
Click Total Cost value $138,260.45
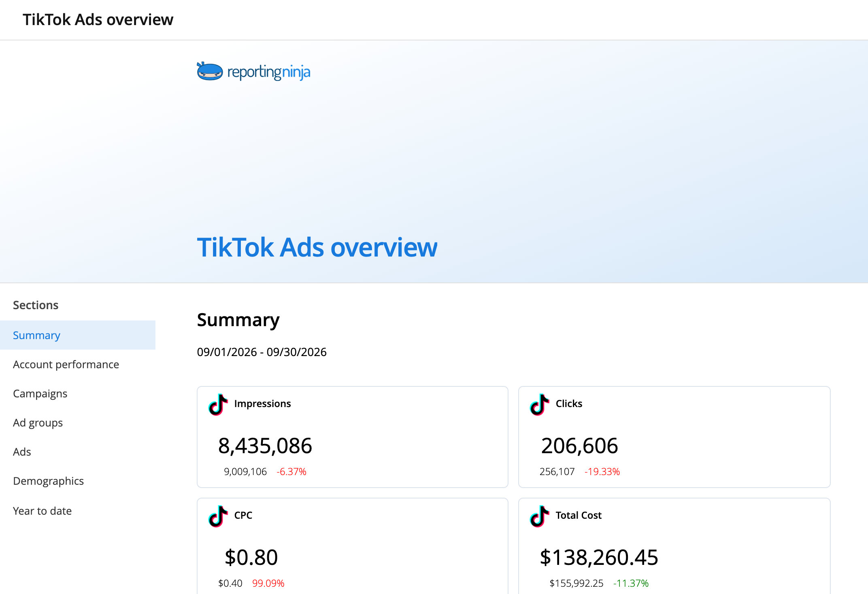pos(599,557)
